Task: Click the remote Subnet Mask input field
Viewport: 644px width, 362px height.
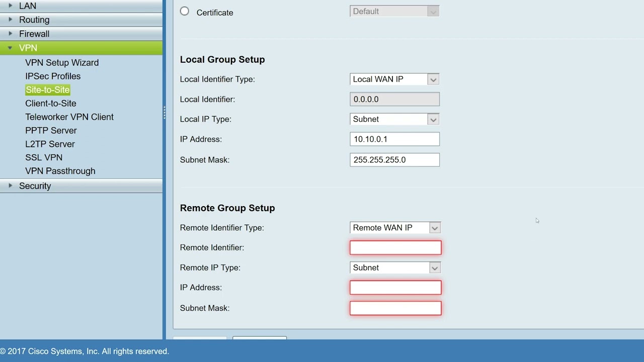Action: click(395, 308)
